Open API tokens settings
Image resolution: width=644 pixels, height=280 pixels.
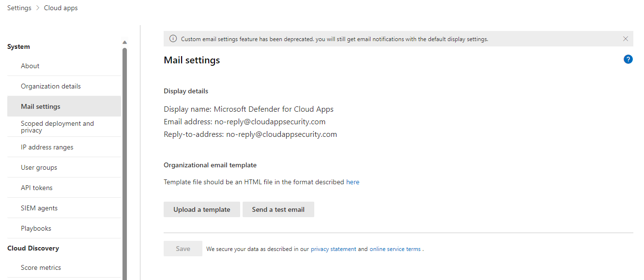(36, 187)
